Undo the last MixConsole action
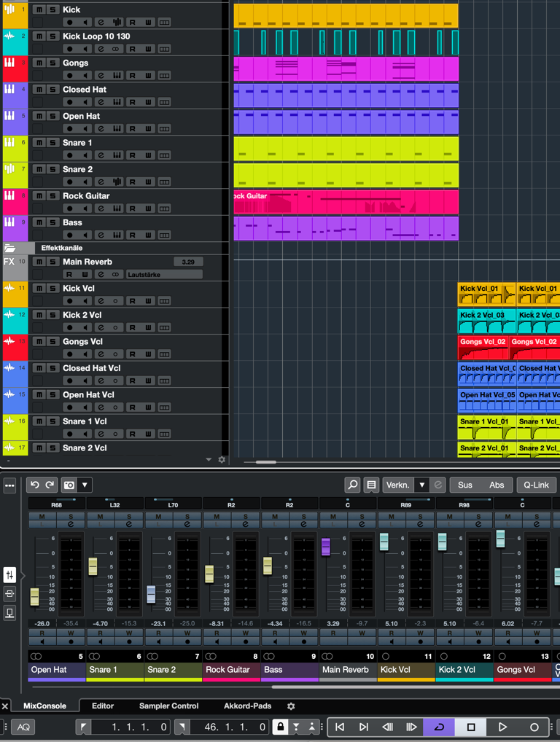 pos(34,485)
